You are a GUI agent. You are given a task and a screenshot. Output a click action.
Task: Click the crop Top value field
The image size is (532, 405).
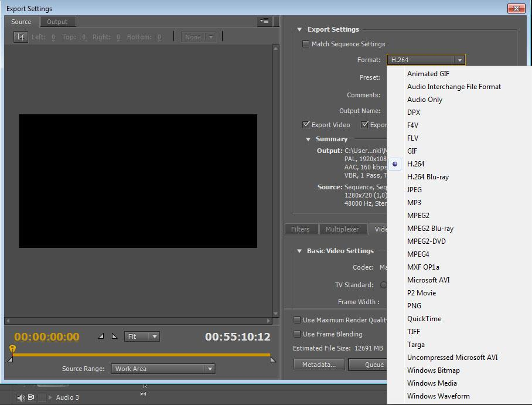(x=84, y=37)
